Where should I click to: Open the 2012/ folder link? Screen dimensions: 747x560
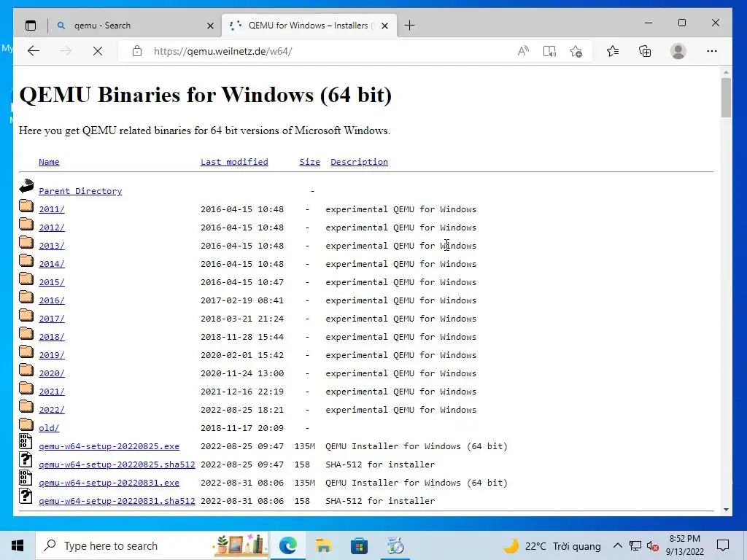52,227
